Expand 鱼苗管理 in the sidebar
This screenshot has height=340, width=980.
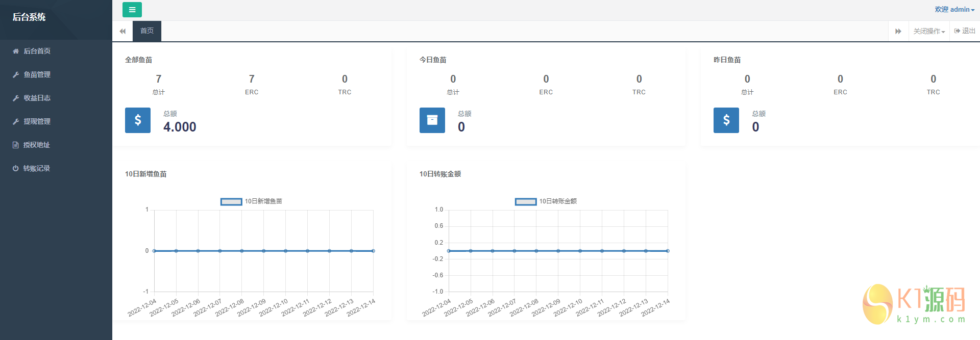click(x=37, y=74)
